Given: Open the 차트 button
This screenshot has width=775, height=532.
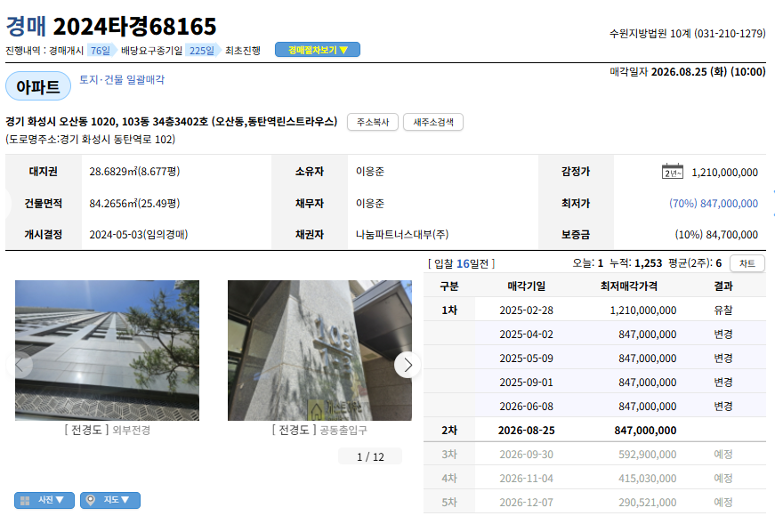Looking at the screenshot, I should point(747,263).
